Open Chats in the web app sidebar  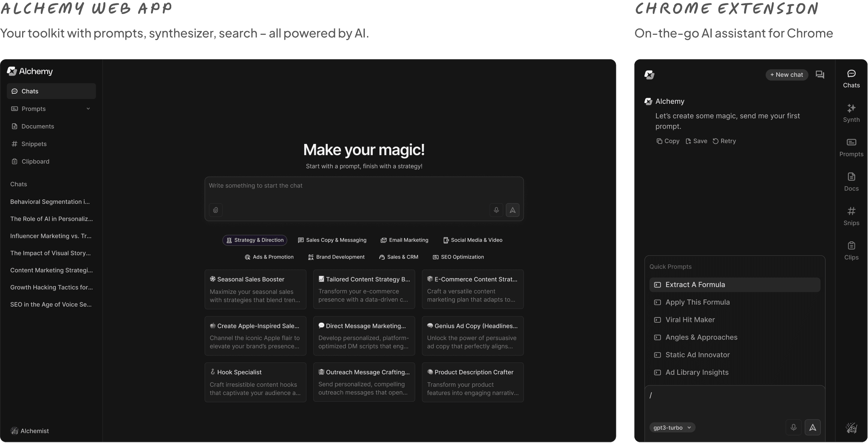tap(51, 91)
